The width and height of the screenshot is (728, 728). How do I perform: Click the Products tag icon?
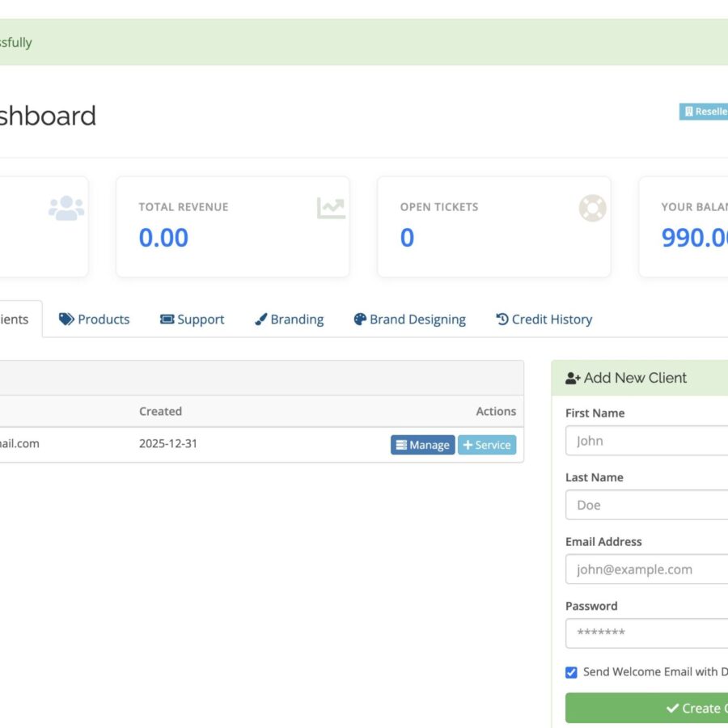66,320
